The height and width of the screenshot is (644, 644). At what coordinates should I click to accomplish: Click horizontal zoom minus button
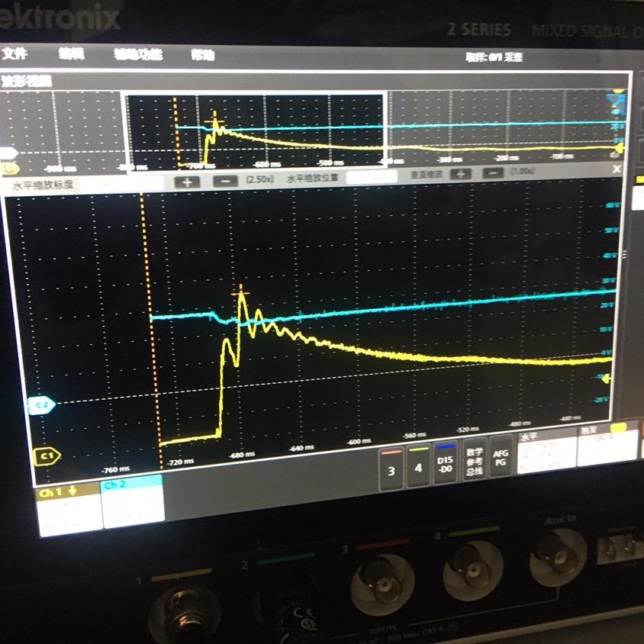pos(224,182)
